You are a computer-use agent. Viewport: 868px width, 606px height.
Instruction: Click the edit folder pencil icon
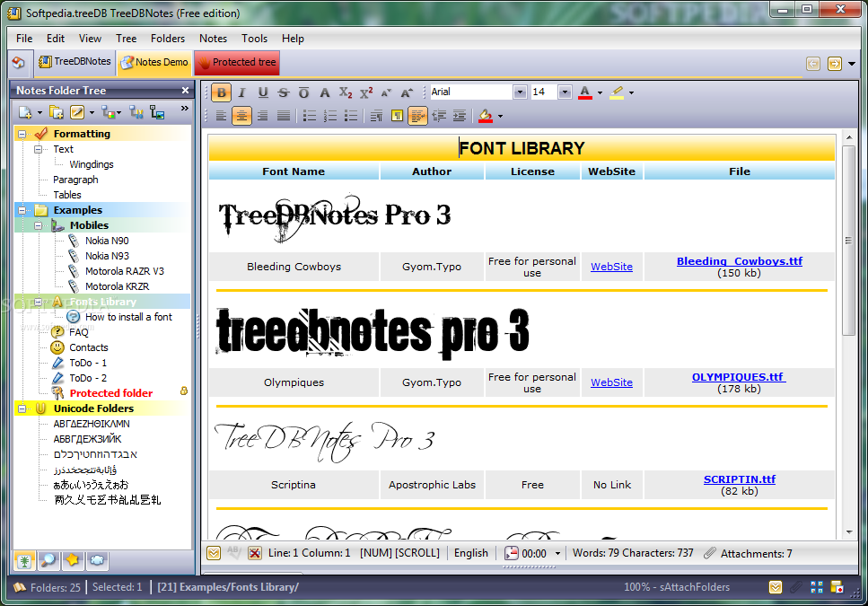[x=77, y=112]
